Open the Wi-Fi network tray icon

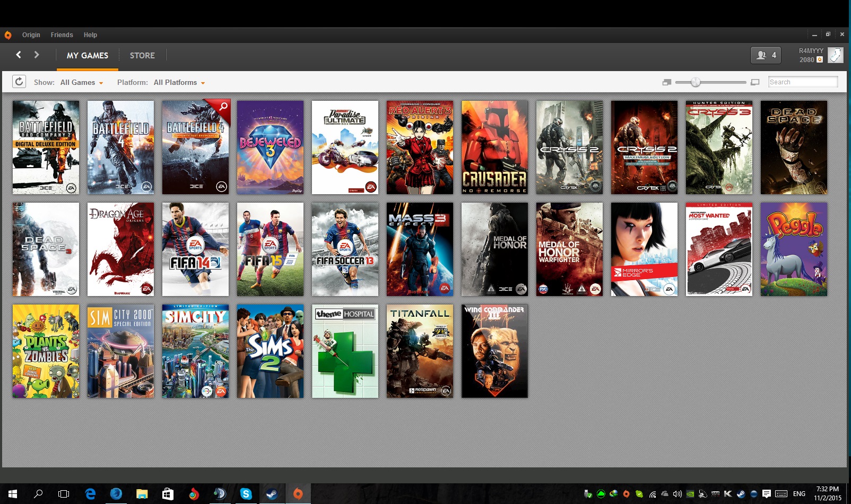tap(652, 494)
